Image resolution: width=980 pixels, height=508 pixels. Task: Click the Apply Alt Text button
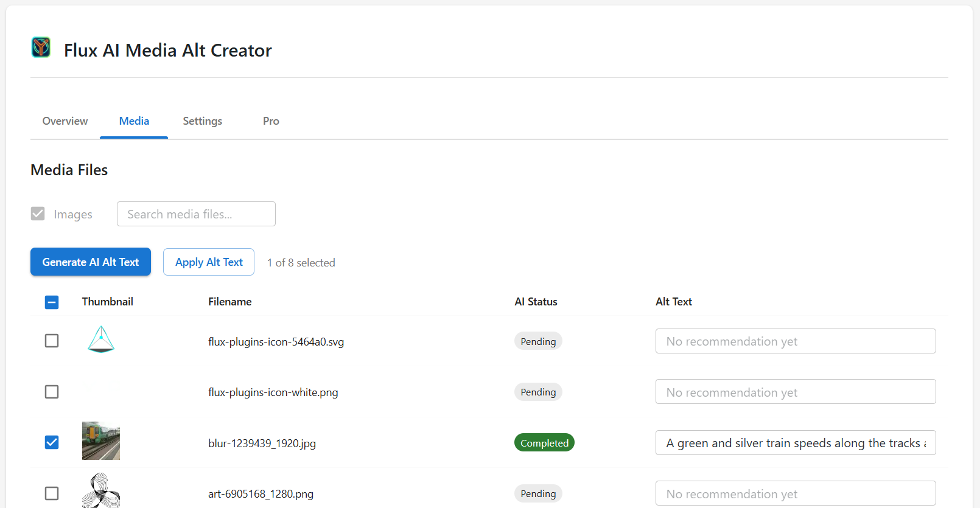click(209, 262)
